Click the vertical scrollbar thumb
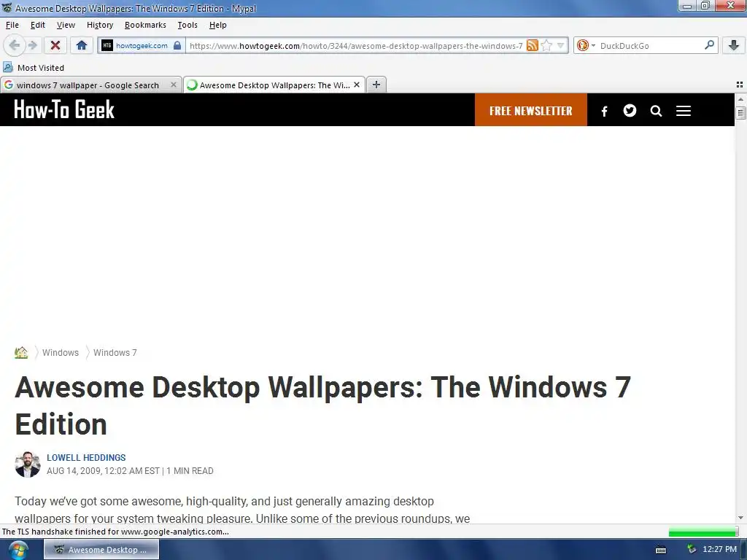This screenshot has height=560, width=747. [740, 113]
